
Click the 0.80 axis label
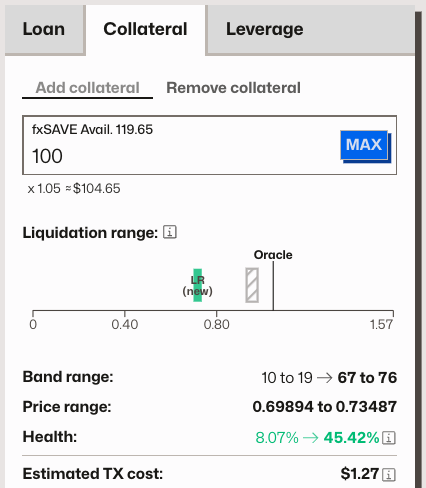click(217, 324)
